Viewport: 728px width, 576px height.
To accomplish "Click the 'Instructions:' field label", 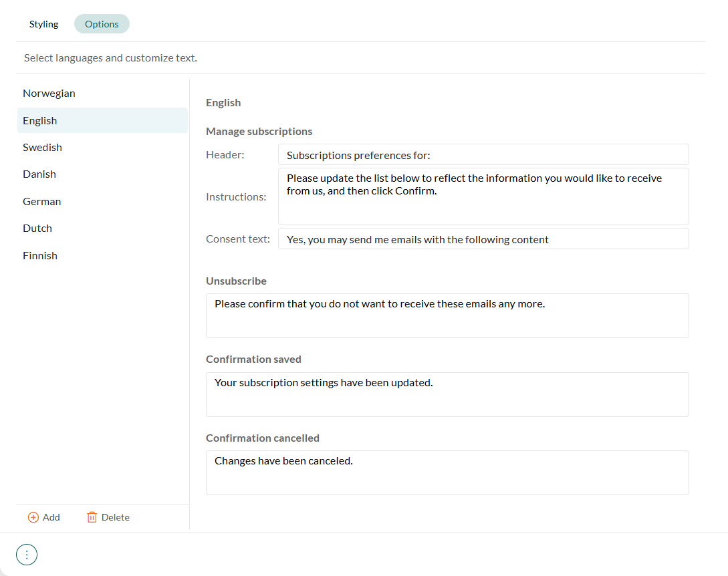I will 237,197.
